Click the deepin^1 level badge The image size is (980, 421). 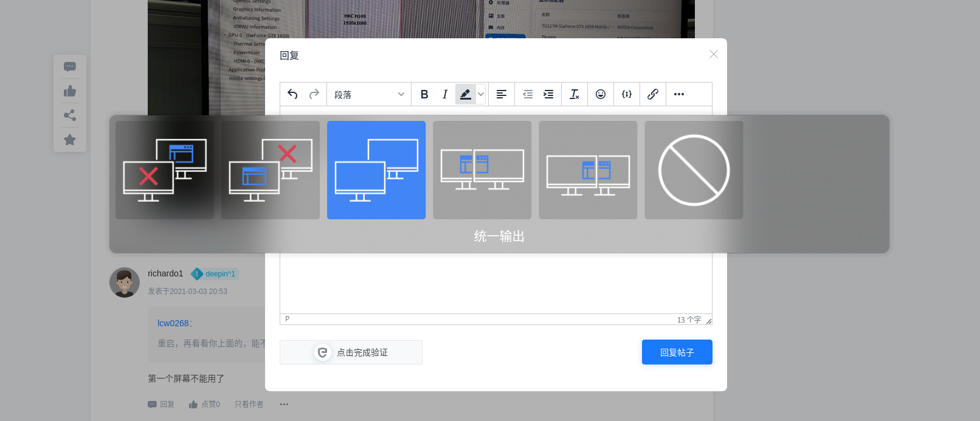tap(215, 274)
